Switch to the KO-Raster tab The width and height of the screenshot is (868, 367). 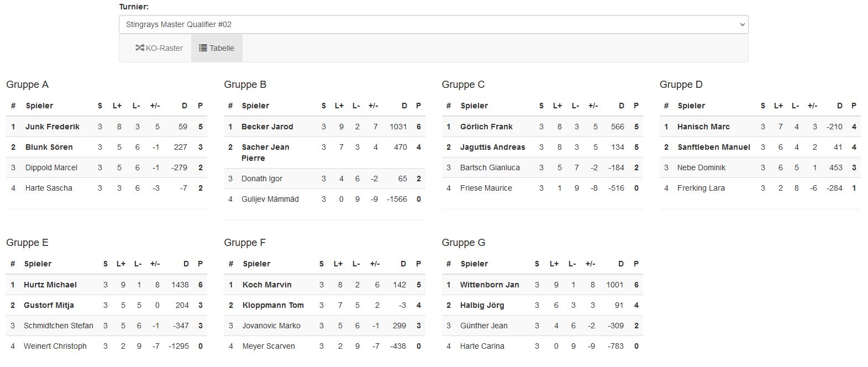[x=159, y=48]
